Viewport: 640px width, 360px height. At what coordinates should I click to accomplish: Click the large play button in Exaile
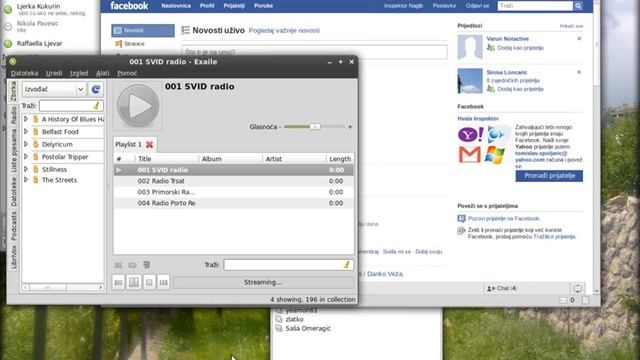coord(138,106)
